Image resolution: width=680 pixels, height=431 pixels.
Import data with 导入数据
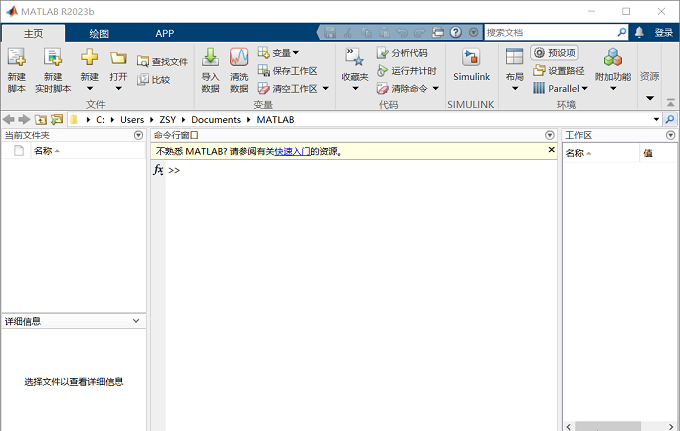(x=210, y=70)
